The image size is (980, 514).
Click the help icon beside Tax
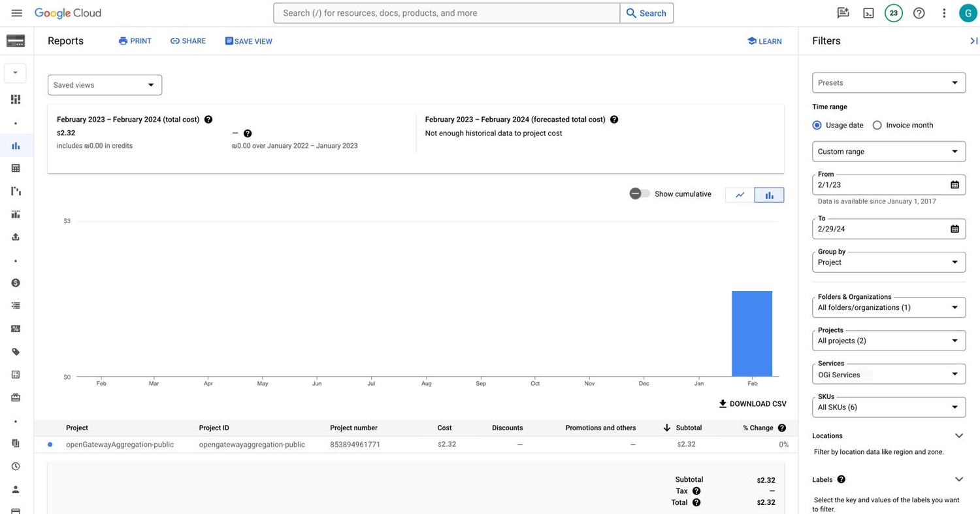point(696,491)
